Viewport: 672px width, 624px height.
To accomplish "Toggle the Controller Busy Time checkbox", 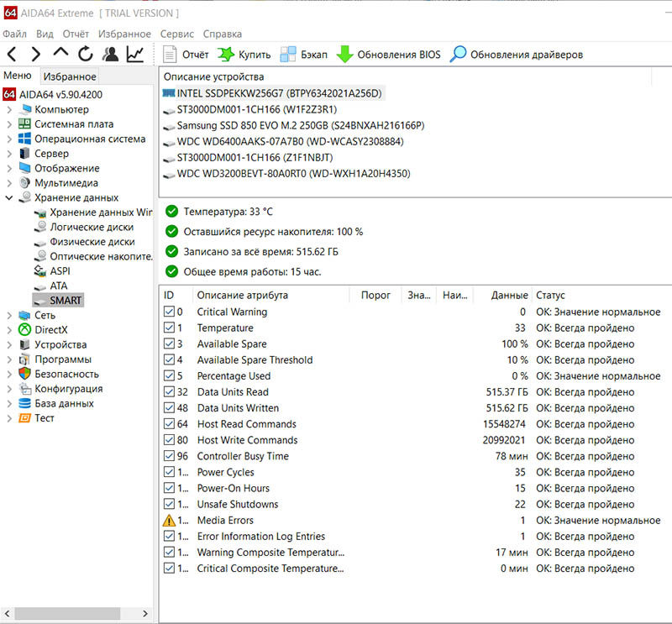I will point(170,456).
